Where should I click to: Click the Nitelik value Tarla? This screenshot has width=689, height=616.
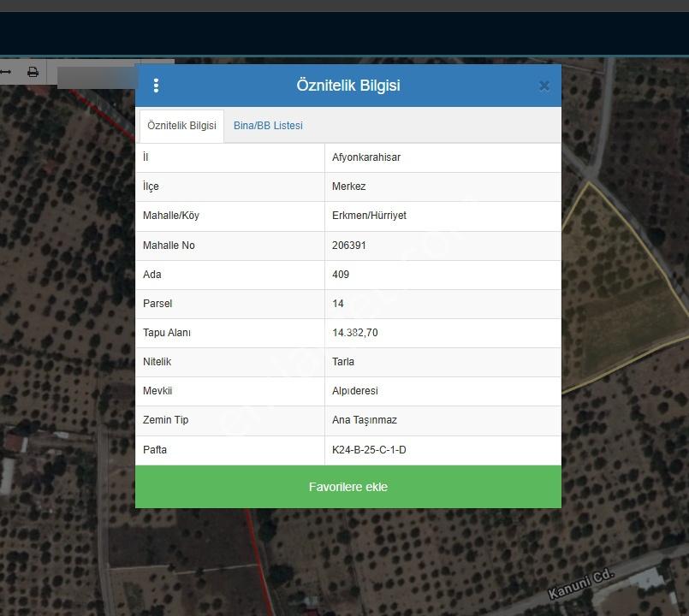pyautogui.click(x=343, y=362)
